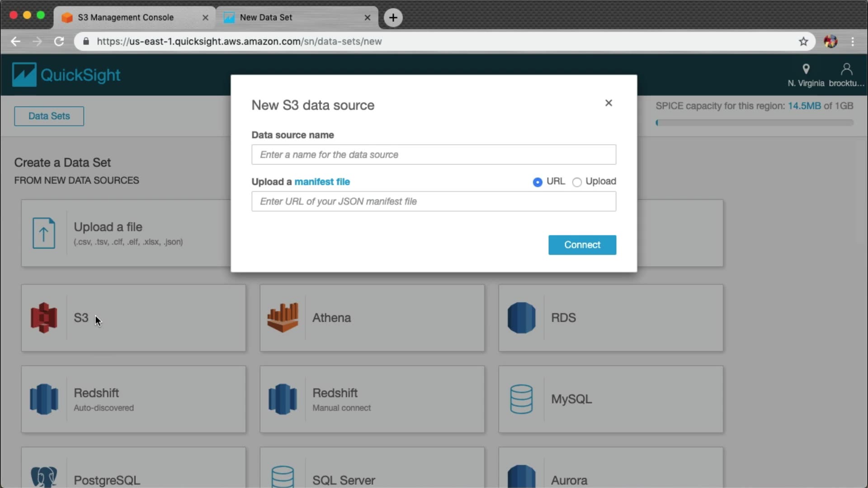Screen dimensions: 868x488
Task: Click the RDS data source icon
Action: click(521, 318)
